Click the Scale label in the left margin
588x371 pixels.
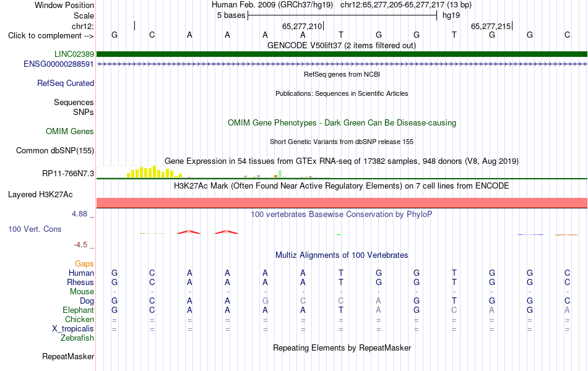[84, 15]
